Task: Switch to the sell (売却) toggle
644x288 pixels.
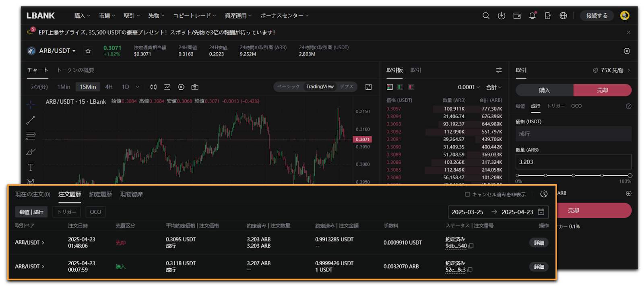Action: (602, 90)
